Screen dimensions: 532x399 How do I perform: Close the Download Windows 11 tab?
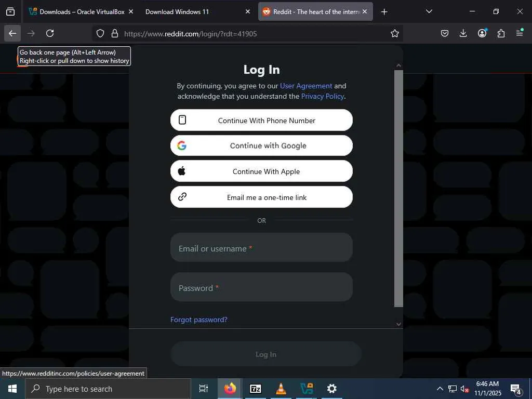[248, 11]
